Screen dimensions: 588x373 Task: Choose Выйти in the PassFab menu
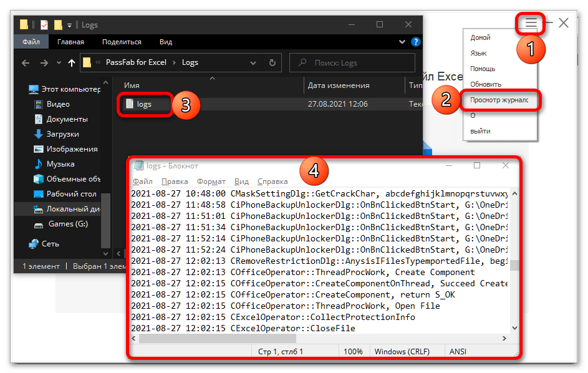pyautogui.click(x=480, y=132)
